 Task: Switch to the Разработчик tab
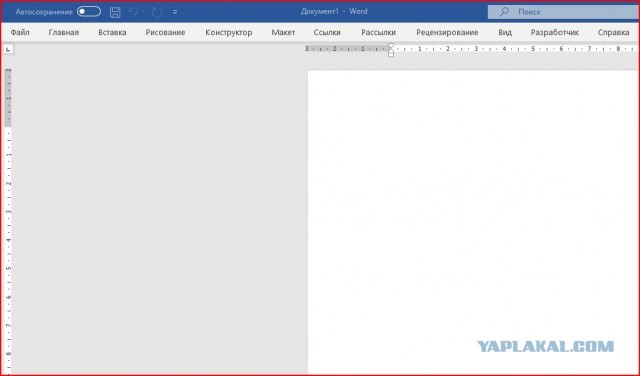pyautogui.click(x=555, y=32)
